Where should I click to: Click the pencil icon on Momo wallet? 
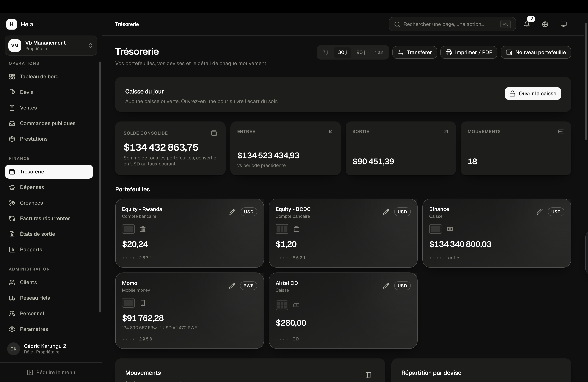point(232,286)
